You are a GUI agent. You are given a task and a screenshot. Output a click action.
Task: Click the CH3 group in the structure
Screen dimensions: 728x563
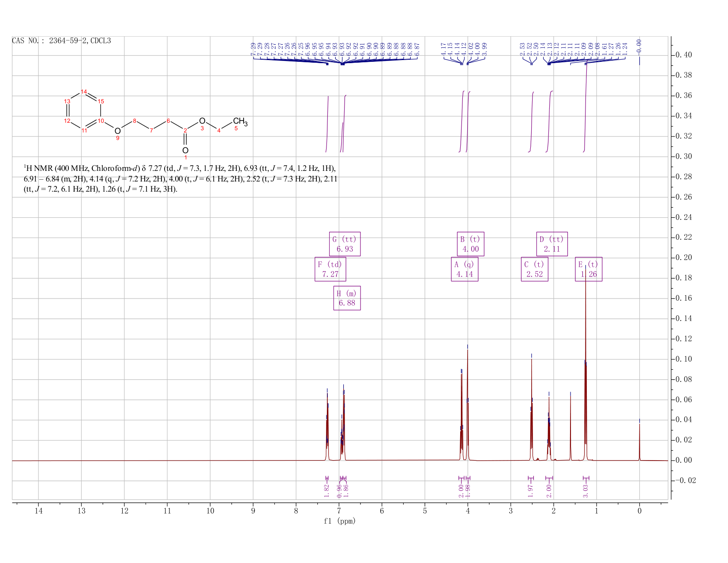click(x=240, y=121)
